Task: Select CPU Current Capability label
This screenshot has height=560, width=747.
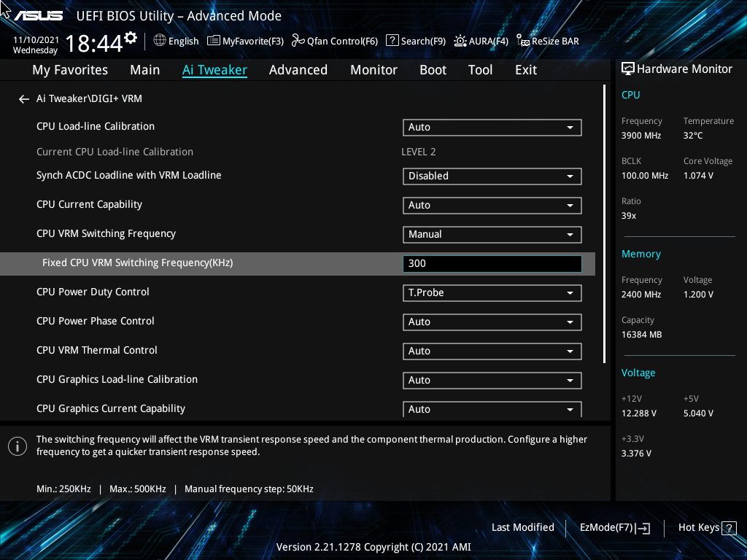Action: 89,204
